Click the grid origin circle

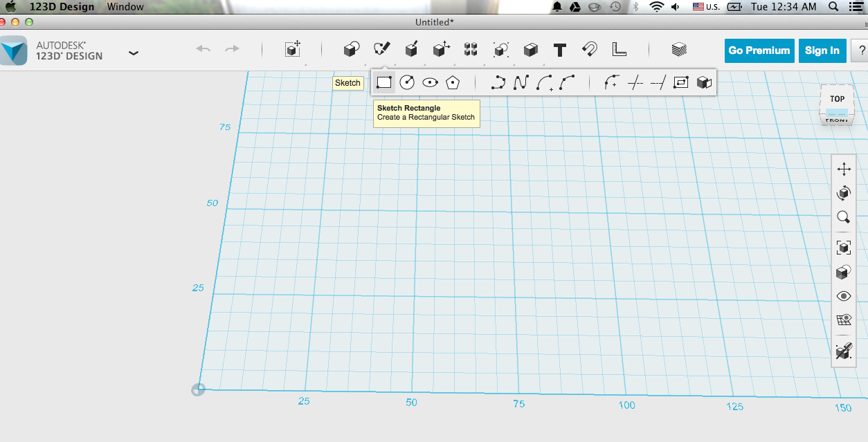(x=198, y=389)
